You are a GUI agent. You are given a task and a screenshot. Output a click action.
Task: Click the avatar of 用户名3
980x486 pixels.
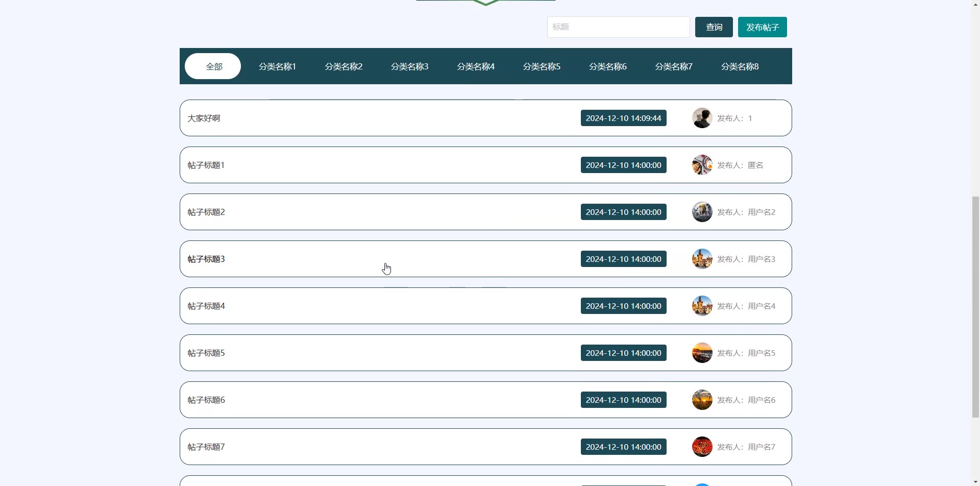[702, 259]
